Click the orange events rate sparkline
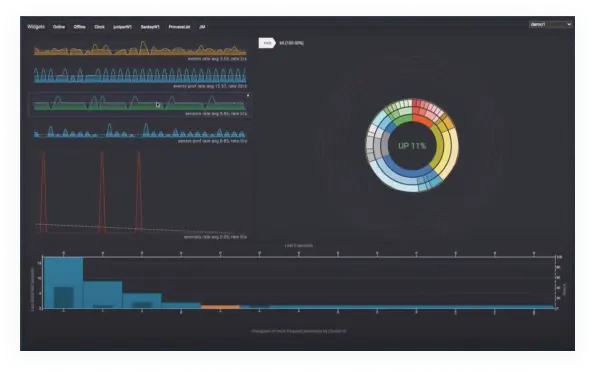 [x=140, y=49]
